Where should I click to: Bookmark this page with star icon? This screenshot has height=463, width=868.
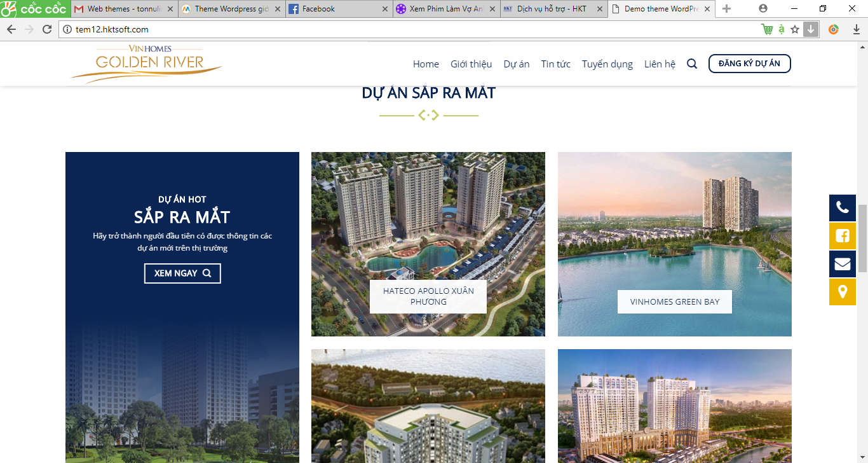click(795, 29)
